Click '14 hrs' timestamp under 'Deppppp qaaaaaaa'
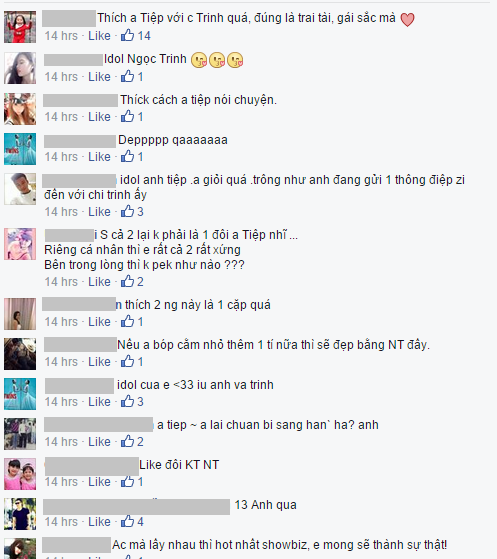 [x=61, y=157]
